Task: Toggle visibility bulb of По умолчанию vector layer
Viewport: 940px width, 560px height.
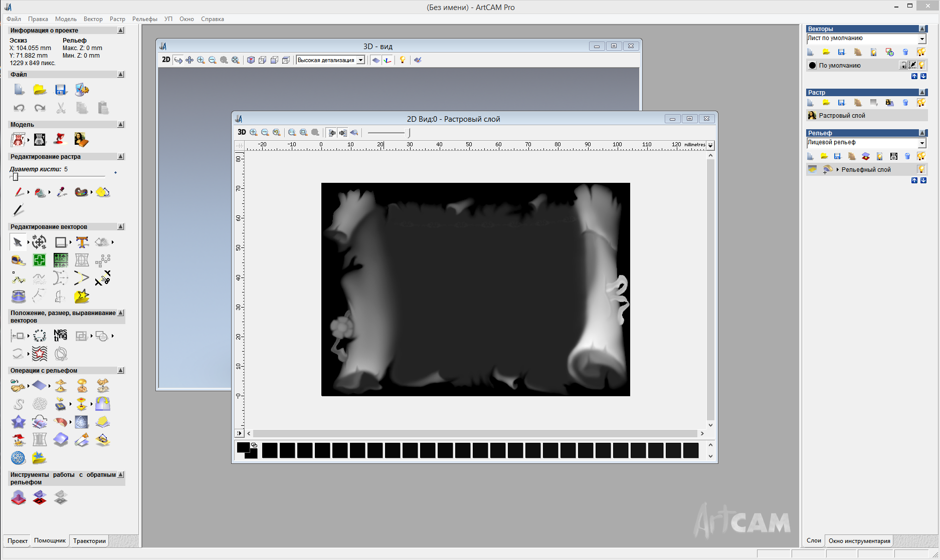Action: [921, 65]
